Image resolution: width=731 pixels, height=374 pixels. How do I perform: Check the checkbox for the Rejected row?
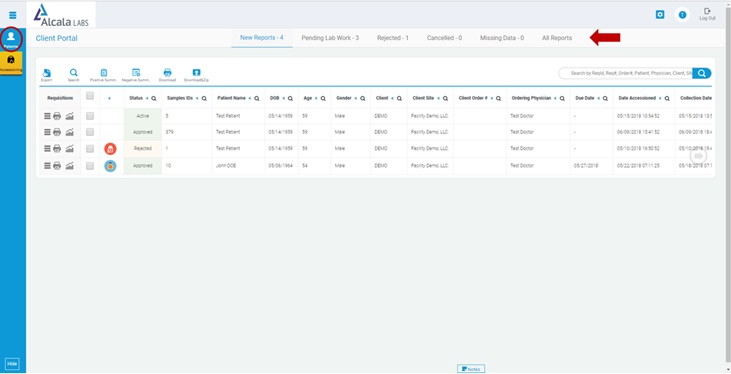tap(90, 148)
